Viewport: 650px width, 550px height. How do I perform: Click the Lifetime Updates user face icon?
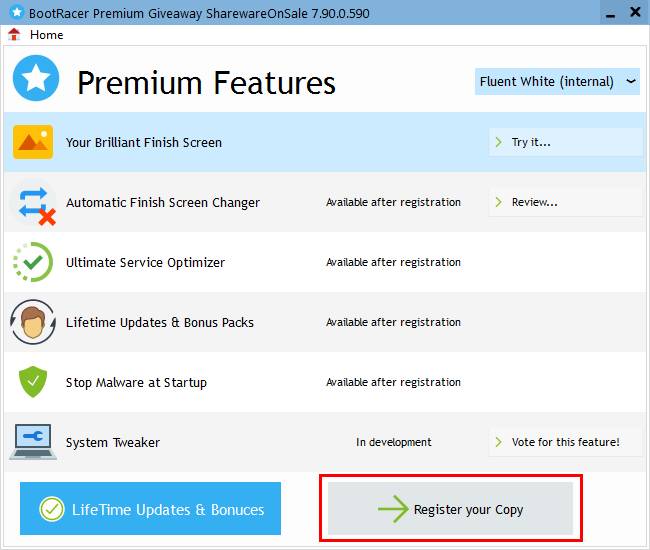pyautogui.click(x=33, y=322)
